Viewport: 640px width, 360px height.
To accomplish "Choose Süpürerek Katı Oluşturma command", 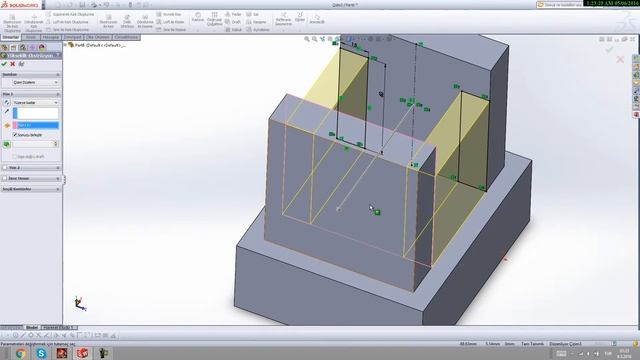I will point(70,14).
